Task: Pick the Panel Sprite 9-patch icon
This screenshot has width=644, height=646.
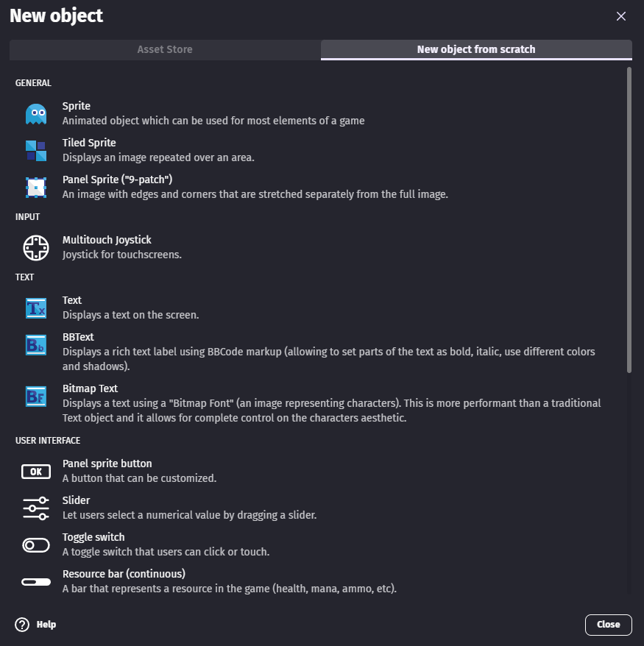Action: (35, 187)
